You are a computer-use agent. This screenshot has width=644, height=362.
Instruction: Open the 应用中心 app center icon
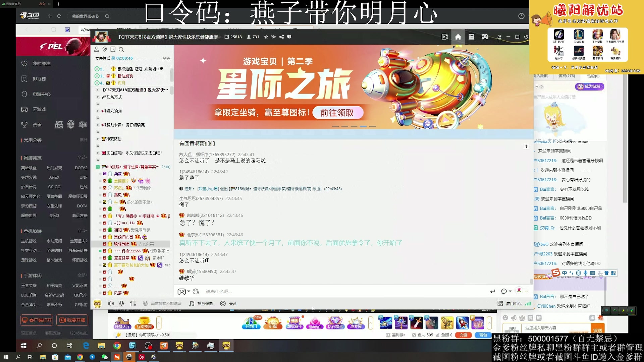click(510, 303)
